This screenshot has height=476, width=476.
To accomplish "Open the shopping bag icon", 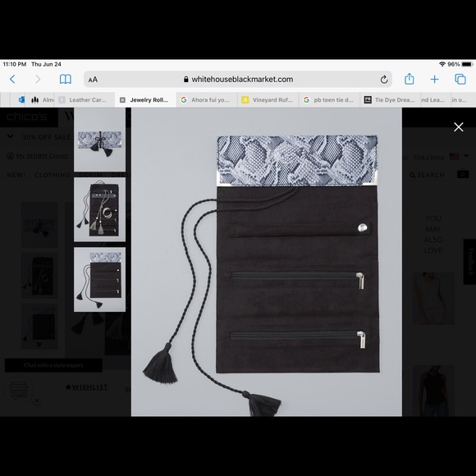I will point(463,173).
